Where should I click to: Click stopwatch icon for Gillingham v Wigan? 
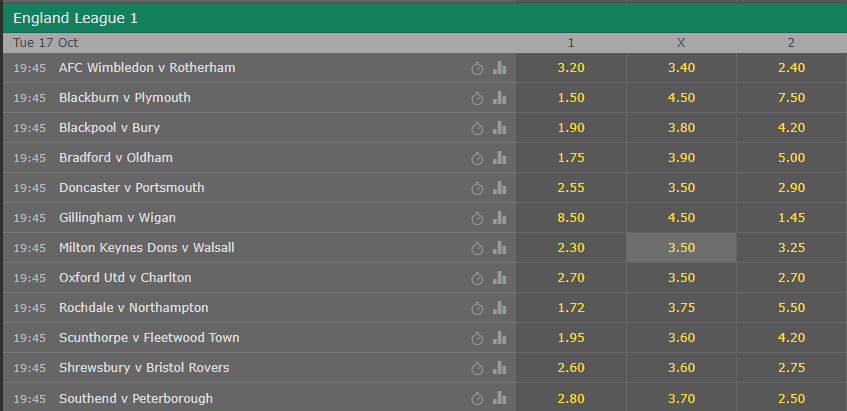[x=477, y=218]
